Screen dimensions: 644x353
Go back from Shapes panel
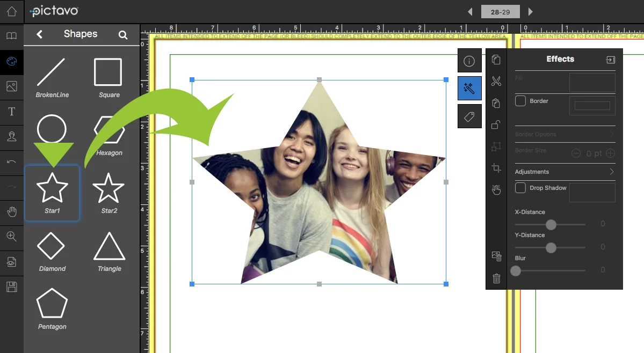coord(39,34)
